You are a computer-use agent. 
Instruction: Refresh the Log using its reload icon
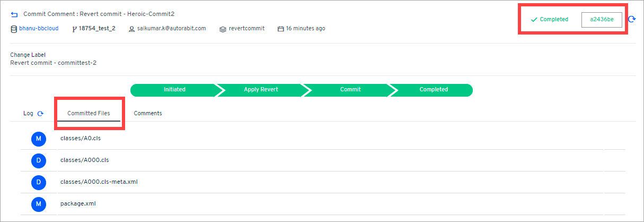click(x=40, y=114)
